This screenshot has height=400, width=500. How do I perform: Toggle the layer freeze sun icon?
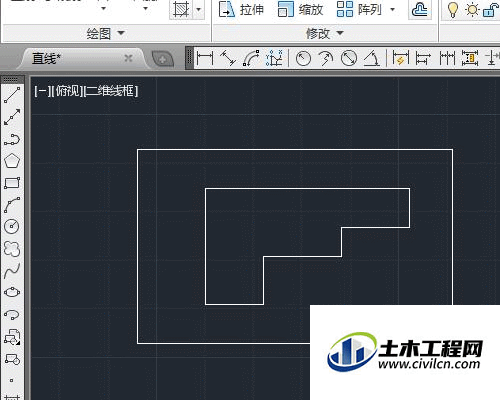(472, 10)
